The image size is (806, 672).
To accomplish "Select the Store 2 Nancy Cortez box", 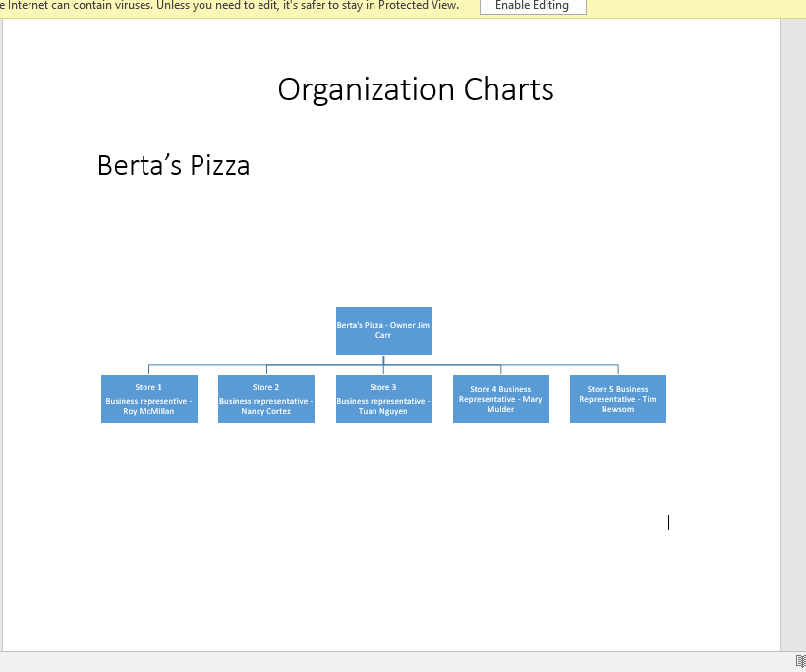I will click(265, 399).
